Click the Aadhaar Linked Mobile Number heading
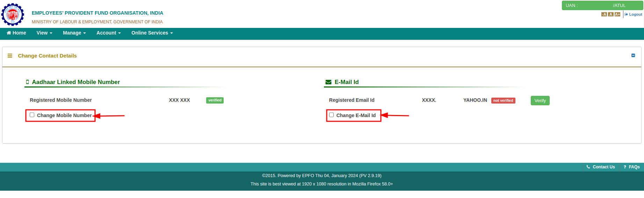This screenshot has width=644, height=198. pos(76,82)
